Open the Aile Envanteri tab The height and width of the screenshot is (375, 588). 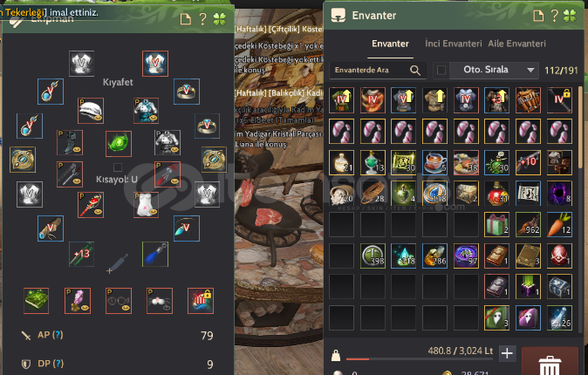coord(516,44)
